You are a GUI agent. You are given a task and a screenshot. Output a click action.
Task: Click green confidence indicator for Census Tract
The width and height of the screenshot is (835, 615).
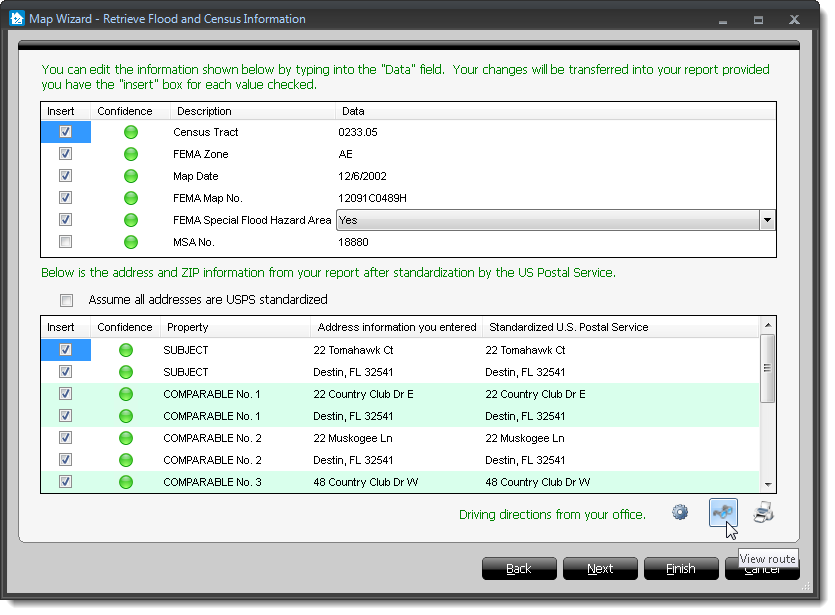(130, 132)
